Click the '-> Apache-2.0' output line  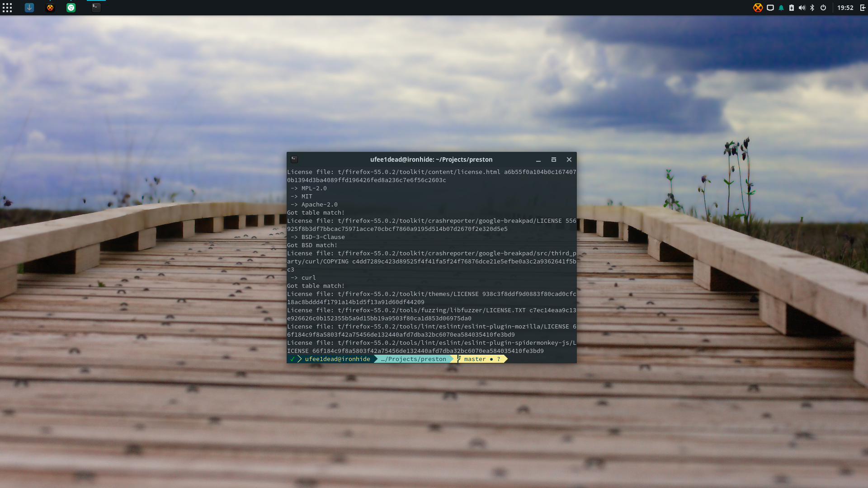click(314, 205)
